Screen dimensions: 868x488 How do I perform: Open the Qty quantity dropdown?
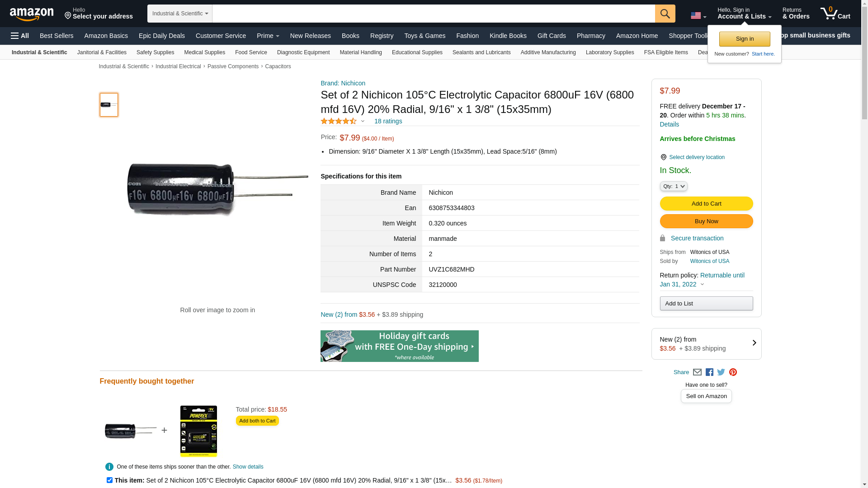pyautogui.click(x=673, y=186)
